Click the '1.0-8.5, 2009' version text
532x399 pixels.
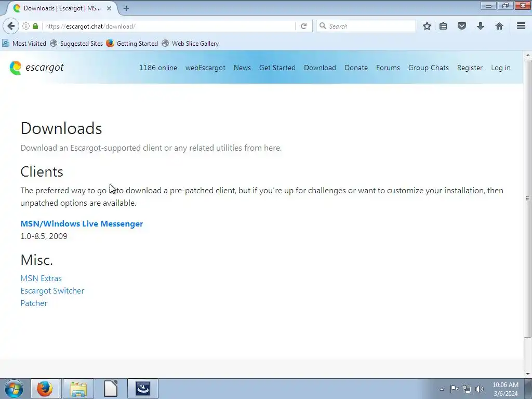(44, 236)
